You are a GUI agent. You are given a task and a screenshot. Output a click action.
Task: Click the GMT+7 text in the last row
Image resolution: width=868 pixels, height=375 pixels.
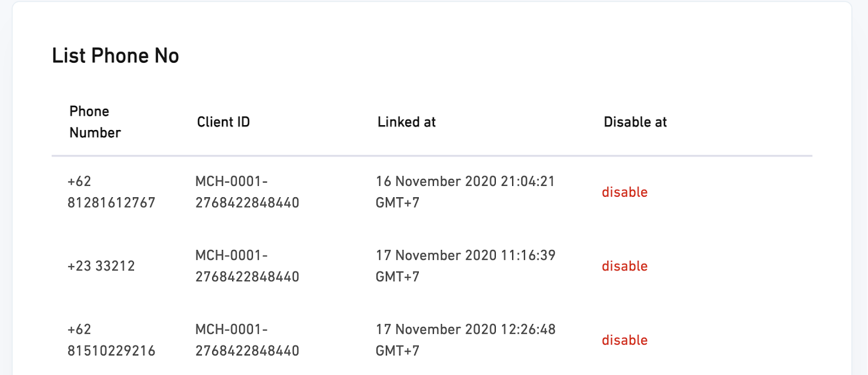pos(398,351)
